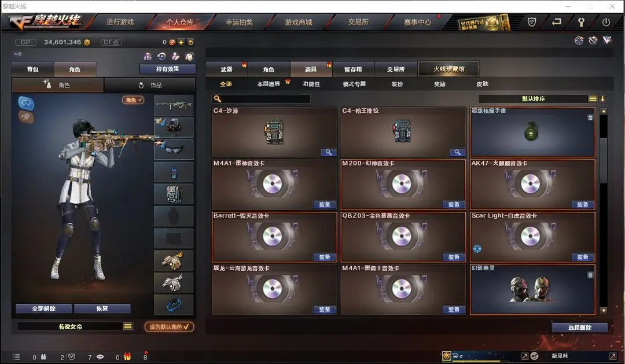Toggle the 角色 checkmark badge
Screen dimensions: 625x364
pos(133,100)
